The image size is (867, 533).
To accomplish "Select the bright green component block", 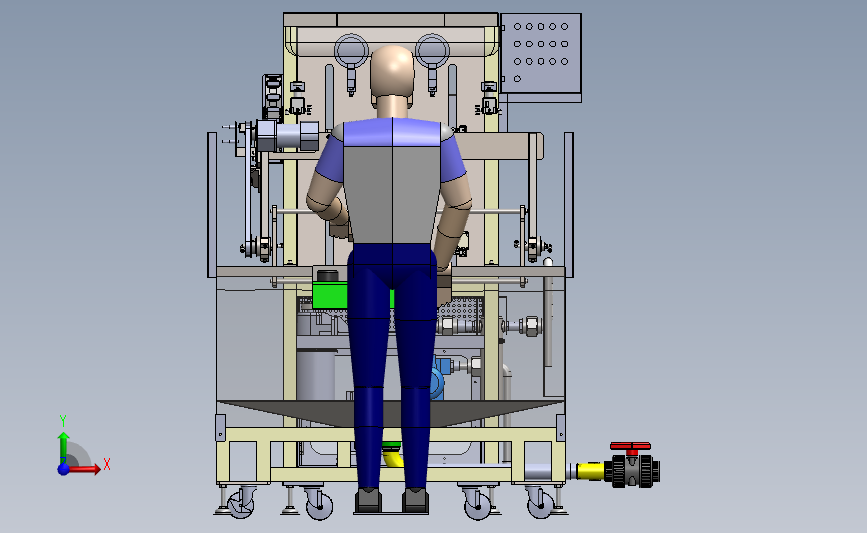I will (331, 295).
